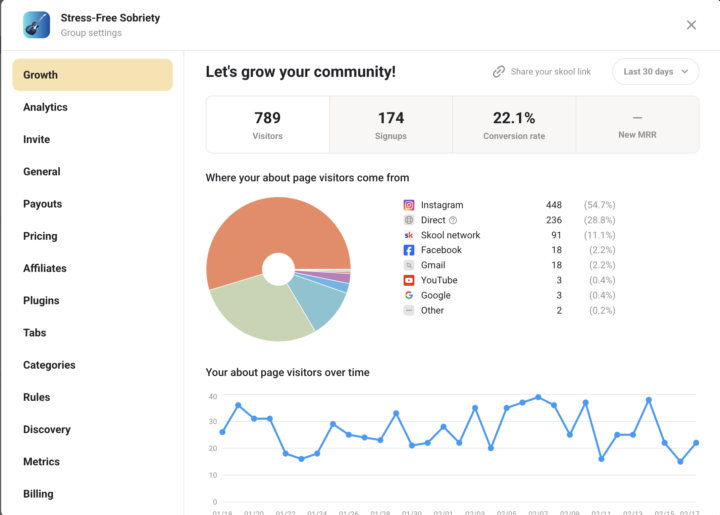Click the Visitors stat card

tap(267, 124)
